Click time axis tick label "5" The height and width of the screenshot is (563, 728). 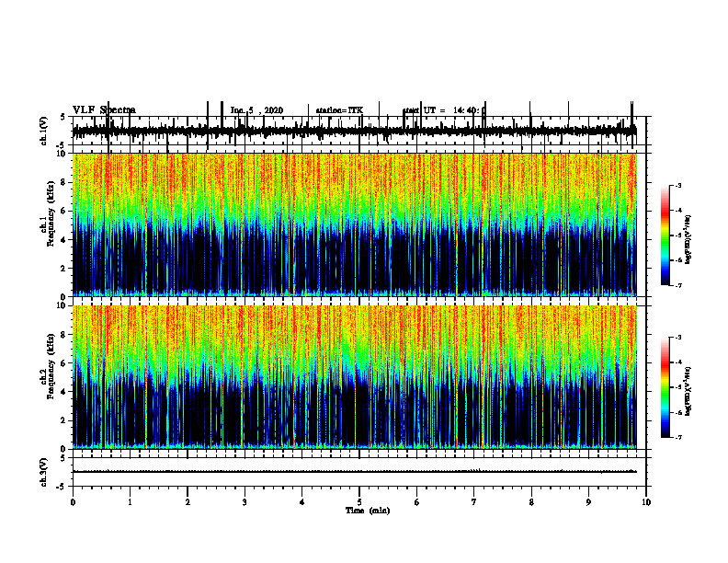click(359, 502)
